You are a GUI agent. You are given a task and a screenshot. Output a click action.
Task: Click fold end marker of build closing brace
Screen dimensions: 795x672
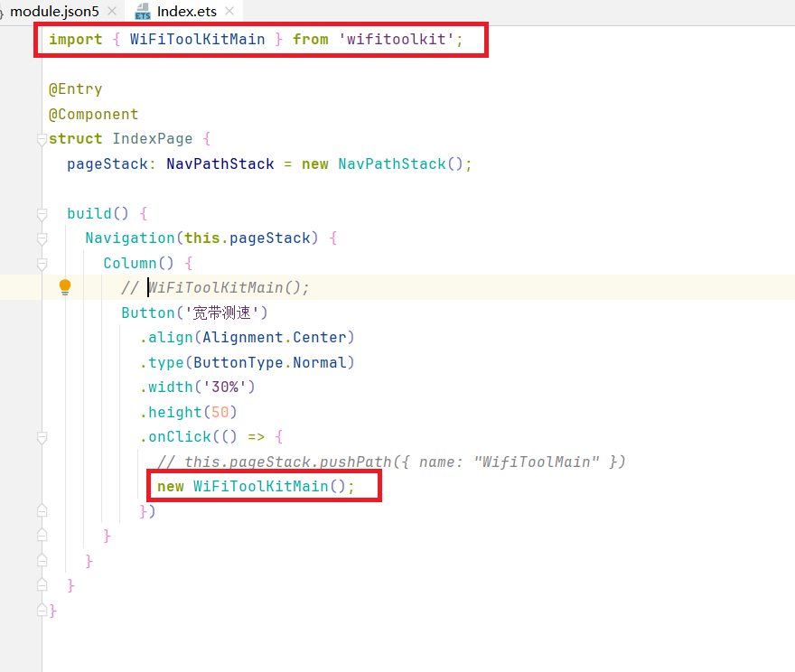(42, 584)
